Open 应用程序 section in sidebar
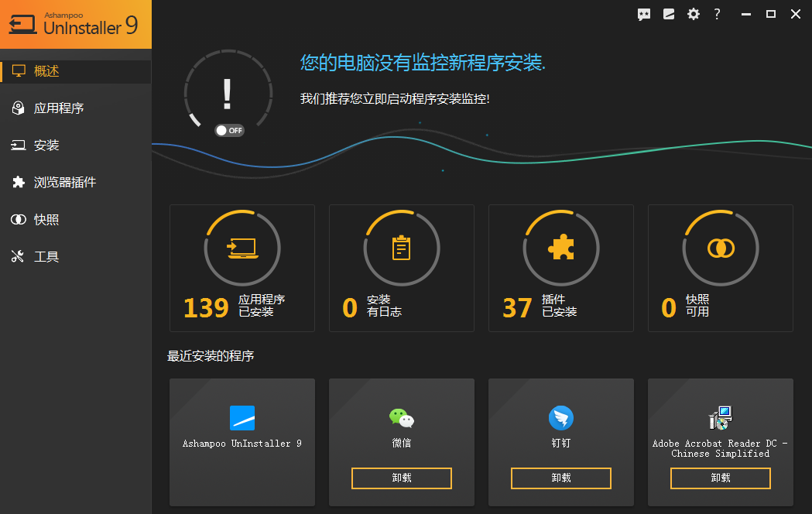The image size is (812, 514). 76,108
